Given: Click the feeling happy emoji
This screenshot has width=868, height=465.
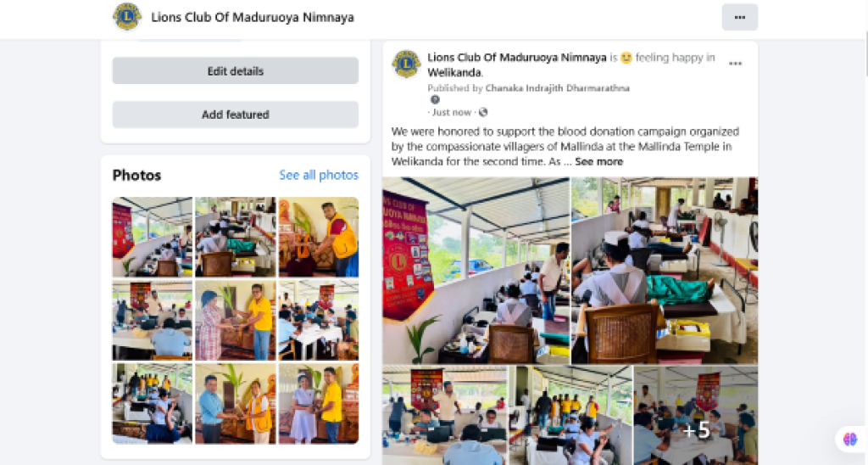Looking at the screenshot, I should [626, 58].
